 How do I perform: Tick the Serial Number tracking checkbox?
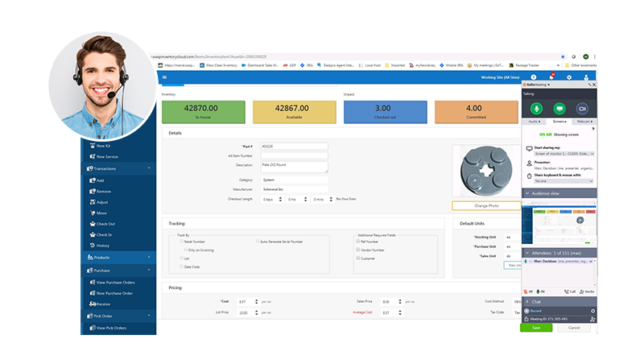click(x=181, y=241)
